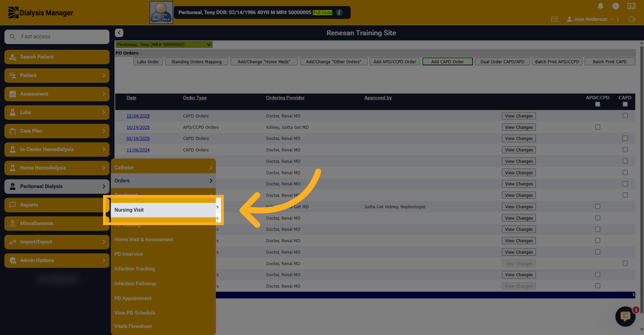Click the Add CAPD Order button
The width and height of the screenshot is (644, 335).
447,62
